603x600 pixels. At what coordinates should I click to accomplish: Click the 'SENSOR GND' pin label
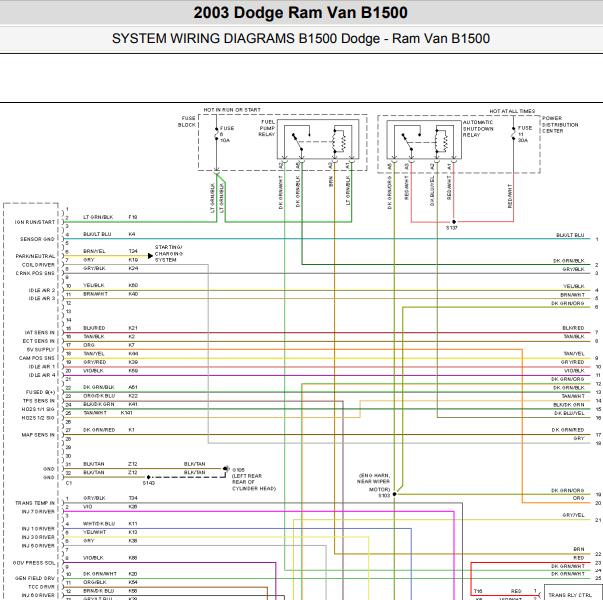[37, 239]
